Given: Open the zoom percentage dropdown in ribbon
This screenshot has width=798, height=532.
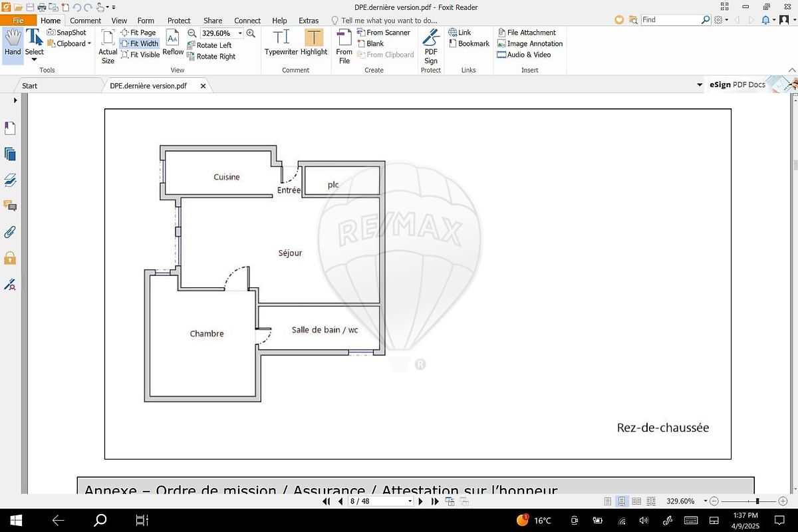Looking at the screenshot, I should click(240, 33).
